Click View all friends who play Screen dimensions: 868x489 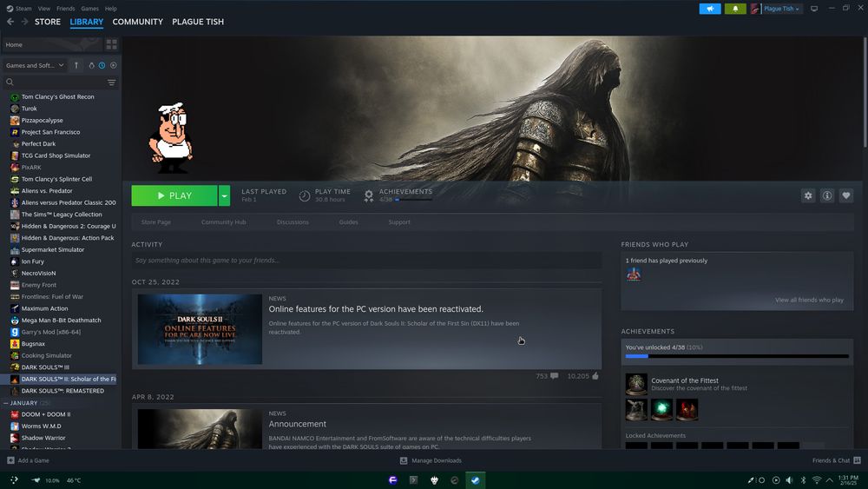(809, 300)
